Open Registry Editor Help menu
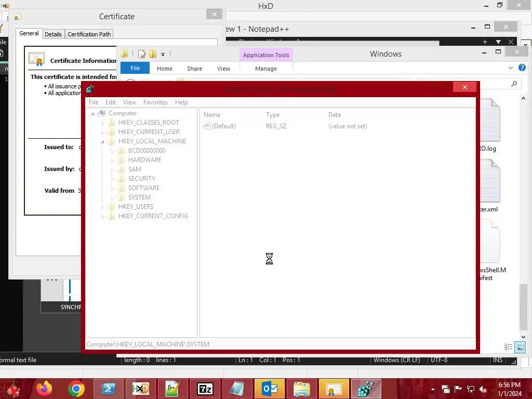Screen dimensions: 532x399 click(181, 102)
